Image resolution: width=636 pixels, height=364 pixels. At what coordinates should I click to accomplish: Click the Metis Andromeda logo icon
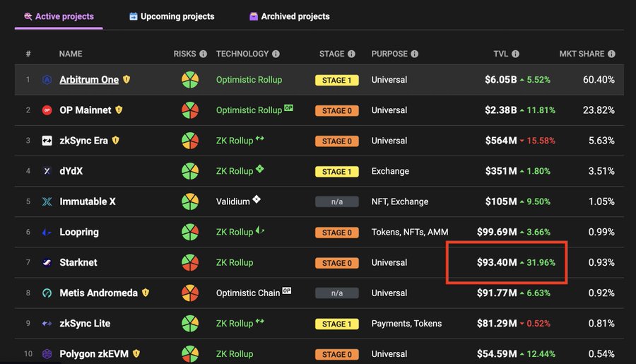coord(47,293)
